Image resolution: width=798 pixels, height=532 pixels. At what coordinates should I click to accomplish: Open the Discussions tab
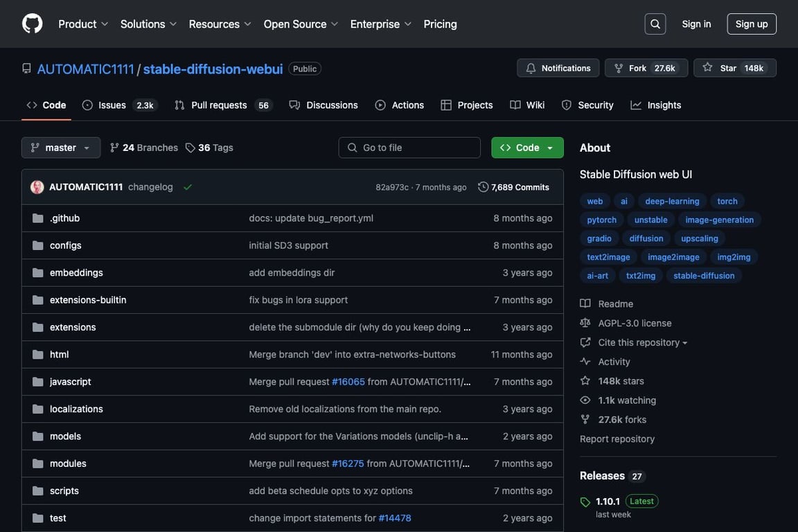point(323,105)
